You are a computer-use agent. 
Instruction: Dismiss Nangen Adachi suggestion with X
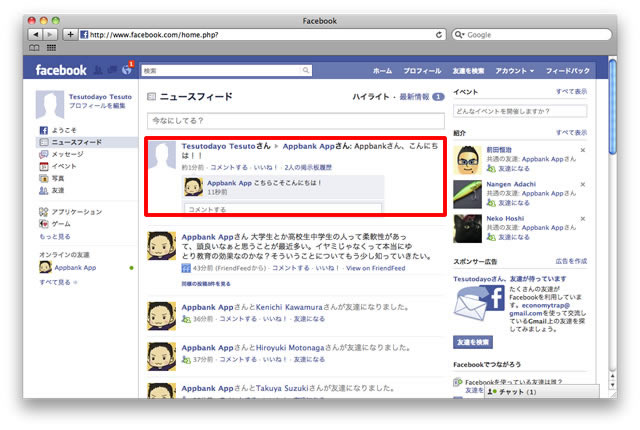pos(583,184)
